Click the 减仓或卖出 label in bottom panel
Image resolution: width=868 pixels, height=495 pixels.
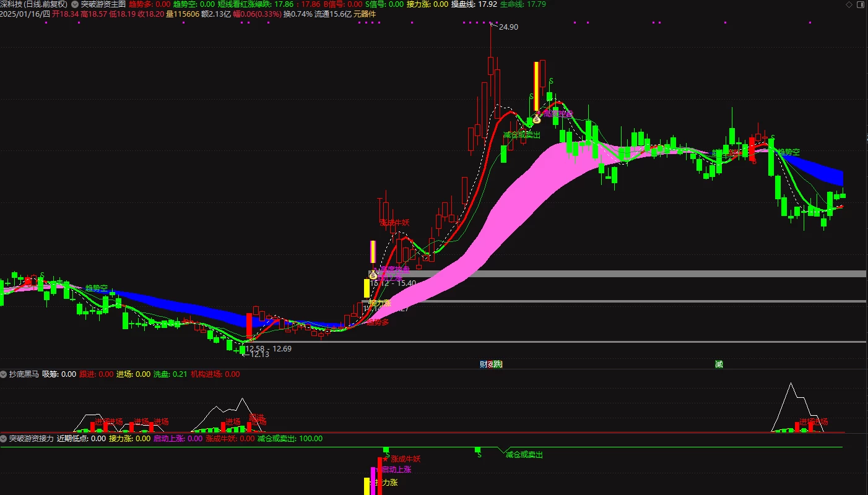coord(524,455)
